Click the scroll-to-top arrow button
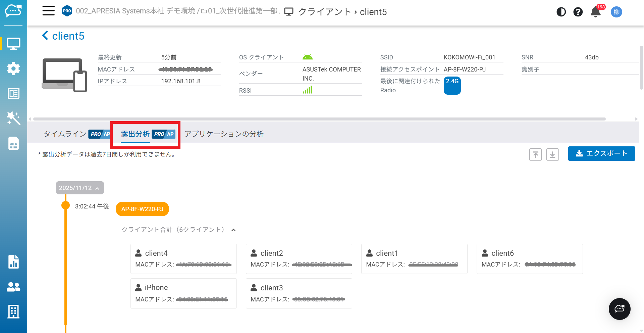The height and width of the screenshot is (333, 644). point(535,154)
